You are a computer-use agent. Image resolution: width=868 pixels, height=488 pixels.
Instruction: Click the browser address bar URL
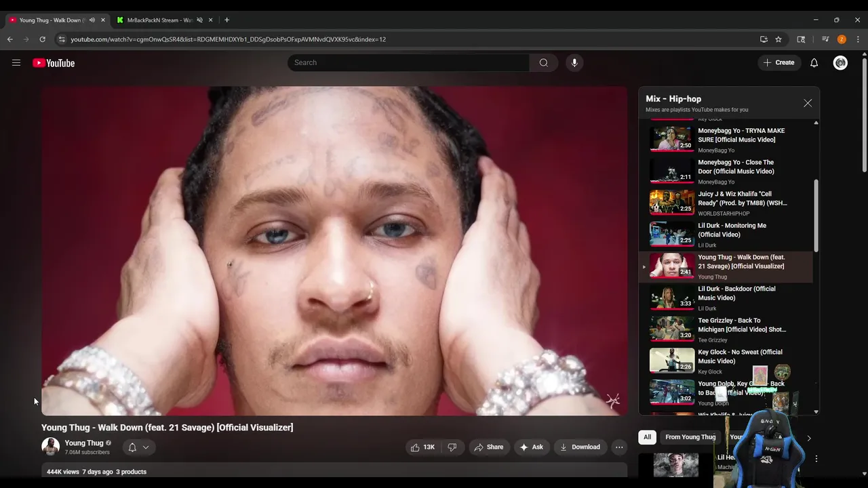click(x=229, y=39)
